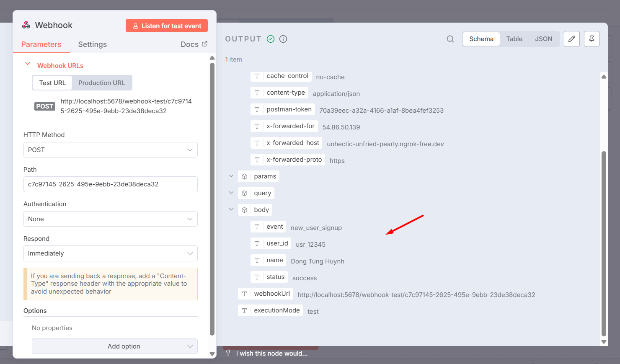Open the Authentication dropdown
The width and height of the screenshot is (620, 364).
pos(110,219)
